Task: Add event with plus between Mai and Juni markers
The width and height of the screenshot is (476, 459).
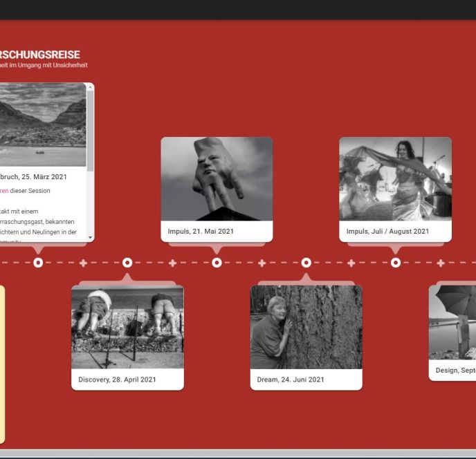Action: [262, 263]
